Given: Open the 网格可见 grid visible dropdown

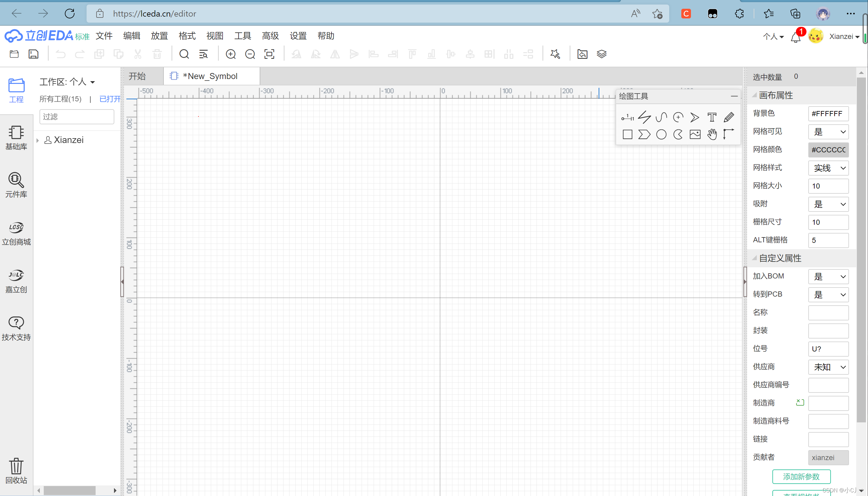Looking at the screenshot, I should tap(828, 132).
